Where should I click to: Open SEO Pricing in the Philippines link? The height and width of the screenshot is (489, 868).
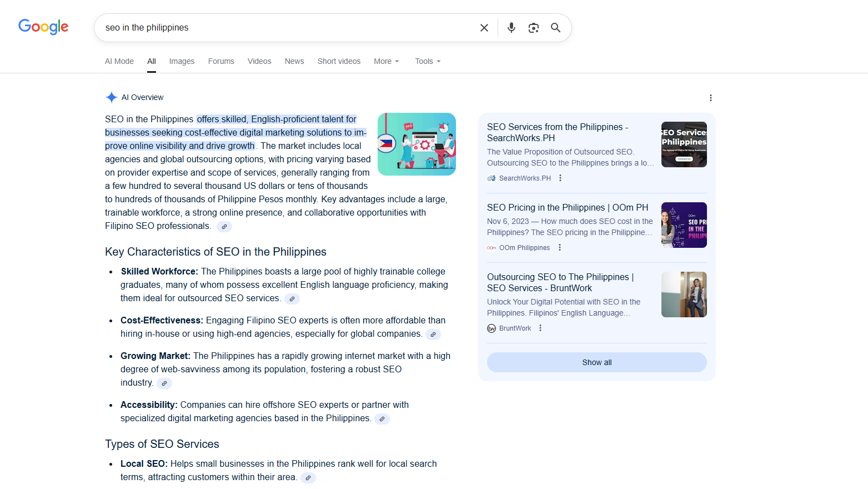pos(568,207)
